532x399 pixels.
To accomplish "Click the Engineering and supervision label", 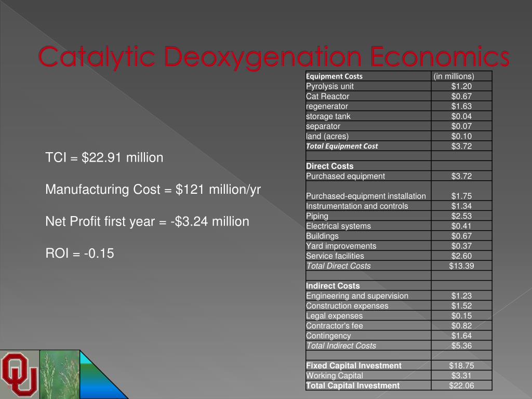I will [357, 296].
